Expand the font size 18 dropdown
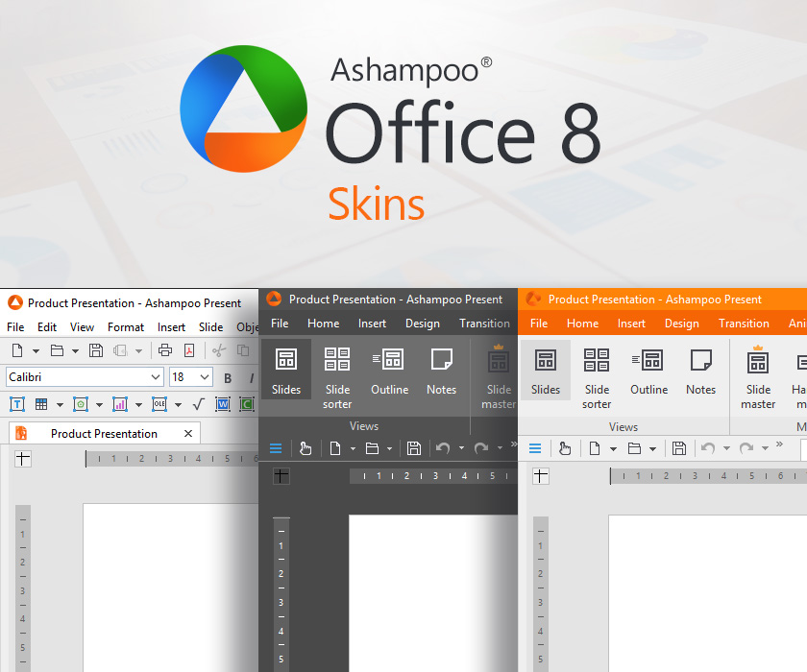The height and width of the screenshot is (672, 807). pyautogui.click(x=204, y=377)
